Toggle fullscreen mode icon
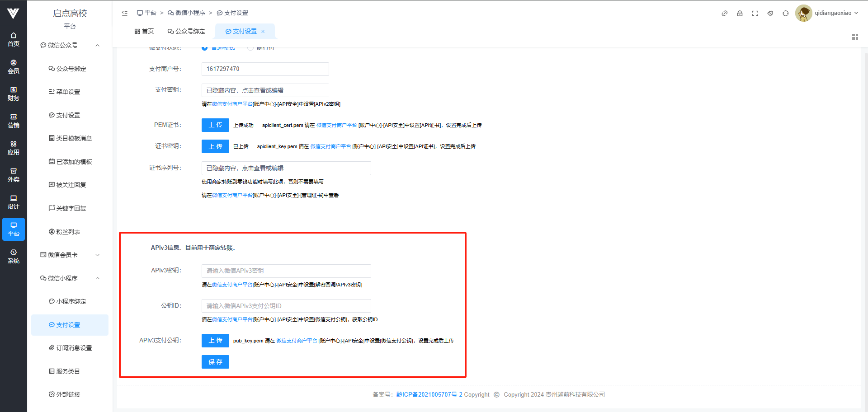The width and height of the screenshot is (868, 412). (x=755, y=13)
